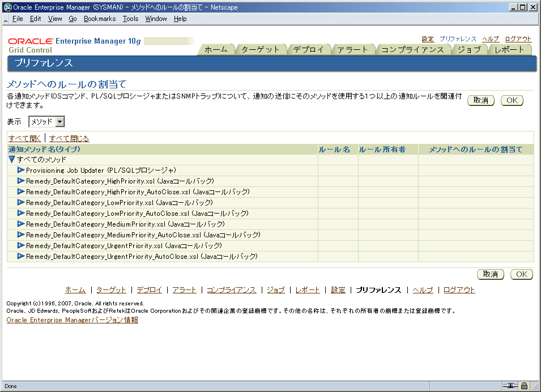Click the すべて閉じる link
Viewport: 541px width, 392px height.
click(x=69, y=138)
